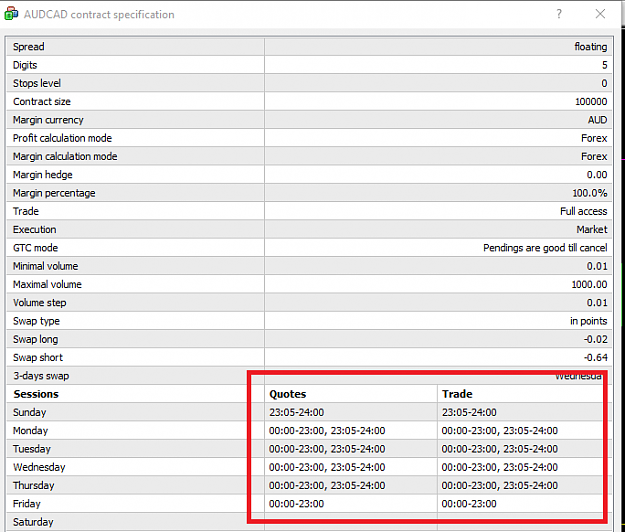Select Tuesday's Trade session times
Image resolution: width=625 pixels, height=532 pixels.
[499, 449]
